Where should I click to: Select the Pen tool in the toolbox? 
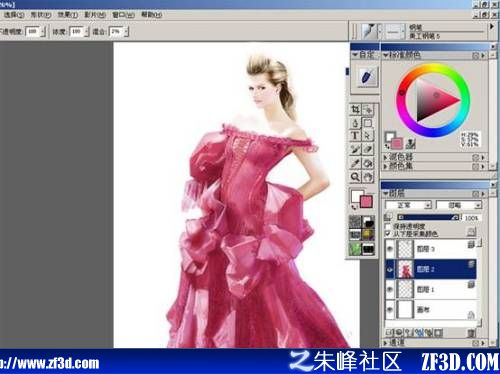pos(355,123)
